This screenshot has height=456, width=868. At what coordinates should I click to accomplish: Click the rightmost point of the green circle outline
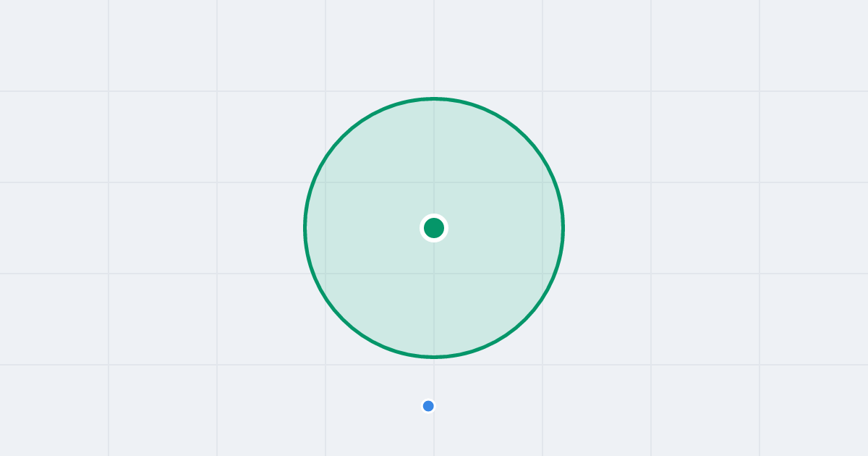(x=563, y=228)
